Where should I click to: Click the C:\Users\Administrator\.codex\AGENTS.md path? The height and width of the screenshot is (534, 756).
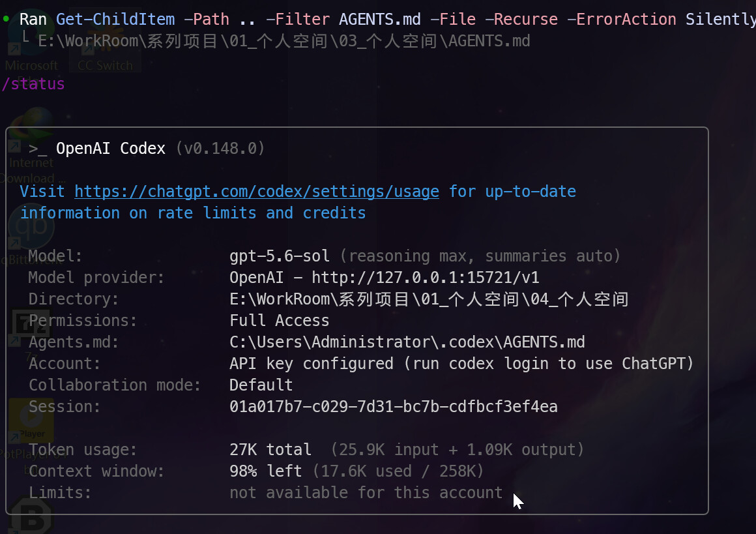407,342
